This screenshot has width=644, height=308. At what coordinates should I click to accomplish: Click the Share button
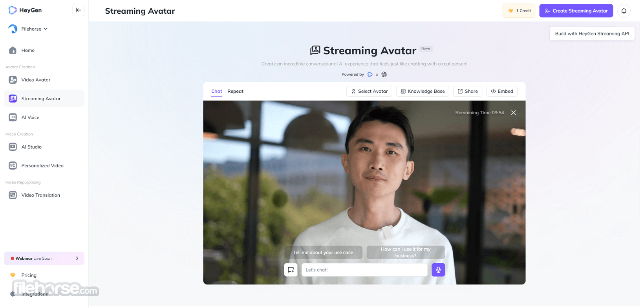pyautogui.click(x=468, y=92)
